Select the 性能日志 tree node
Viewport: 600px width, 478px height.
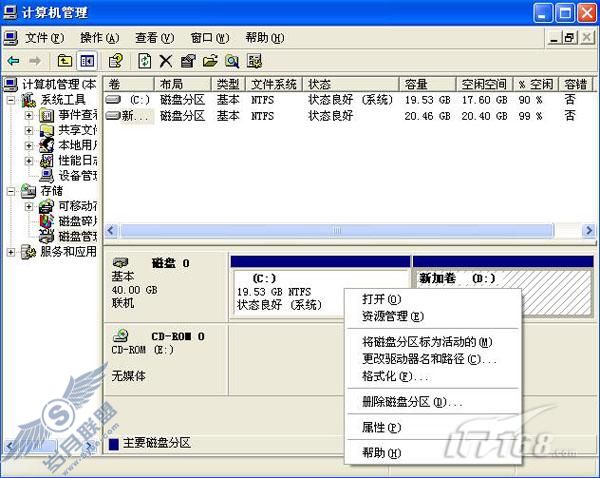coord(69,161)
